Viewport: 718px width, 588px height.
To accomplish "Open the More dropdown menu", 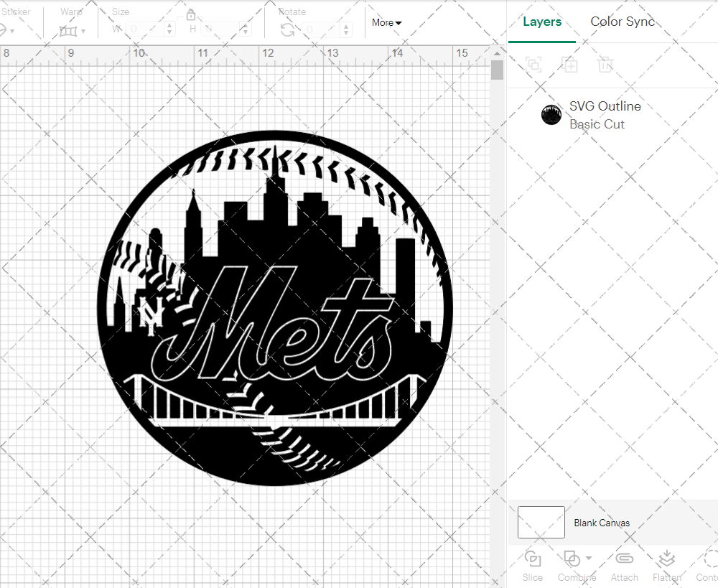I will point(386,23).
